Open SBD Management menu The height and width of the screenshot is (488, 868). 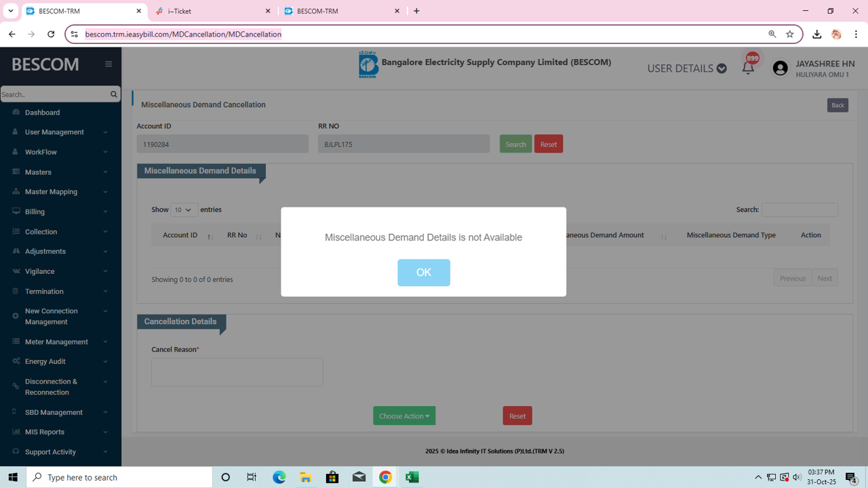pos(60,412)
